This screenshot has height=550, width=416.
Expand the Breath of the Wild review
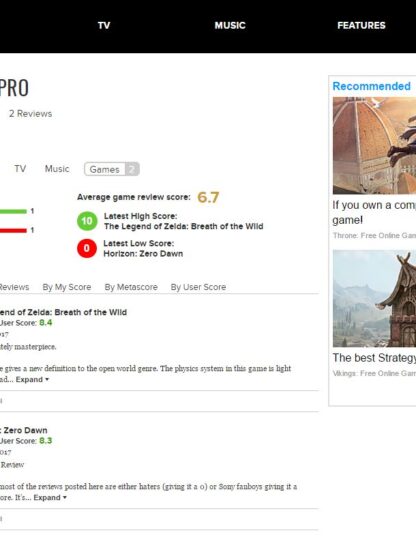32,380
